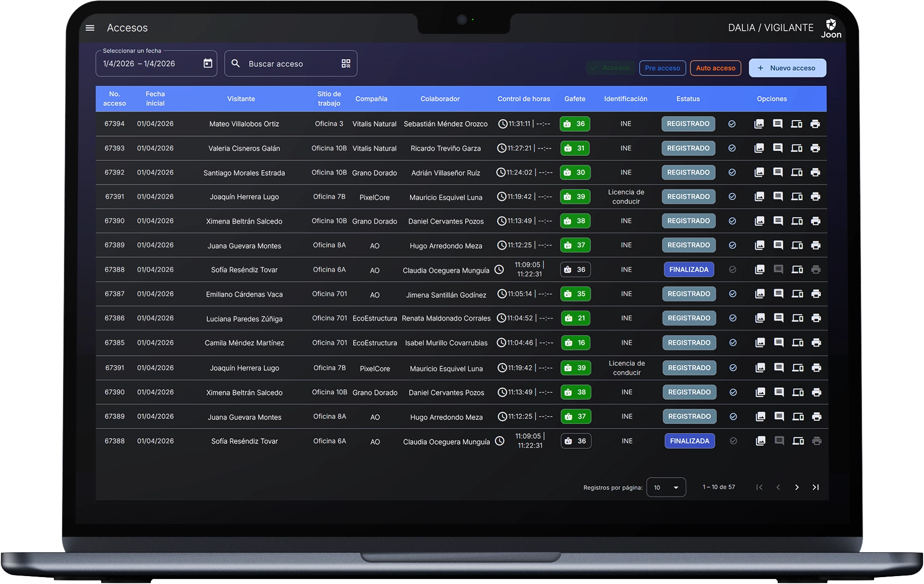Open the hamburger navigation menu
The image size is (924, 584).
pyautogui.click(x=90, y=28)
